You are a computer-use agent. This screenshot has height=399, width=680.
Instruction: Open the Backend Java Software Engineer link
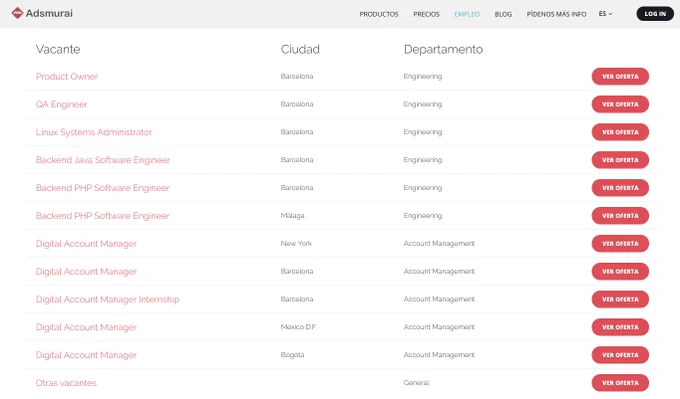coord(103,160)
